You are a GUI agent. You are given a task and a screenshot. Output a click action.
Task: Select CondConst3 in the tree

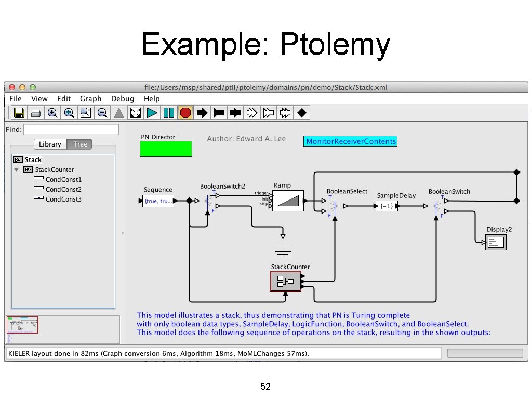58,199
